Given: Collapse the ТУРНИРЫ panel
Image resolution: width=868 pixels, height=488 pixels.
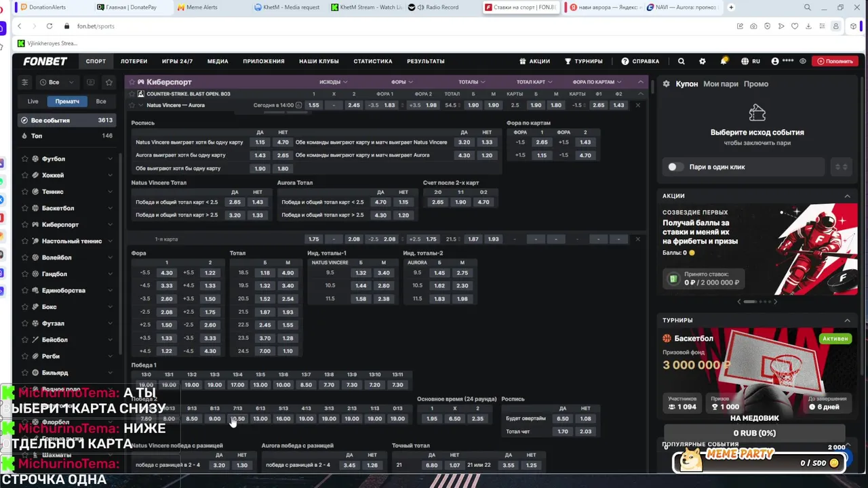Looking at the screenshot, I should click(847, 320).
